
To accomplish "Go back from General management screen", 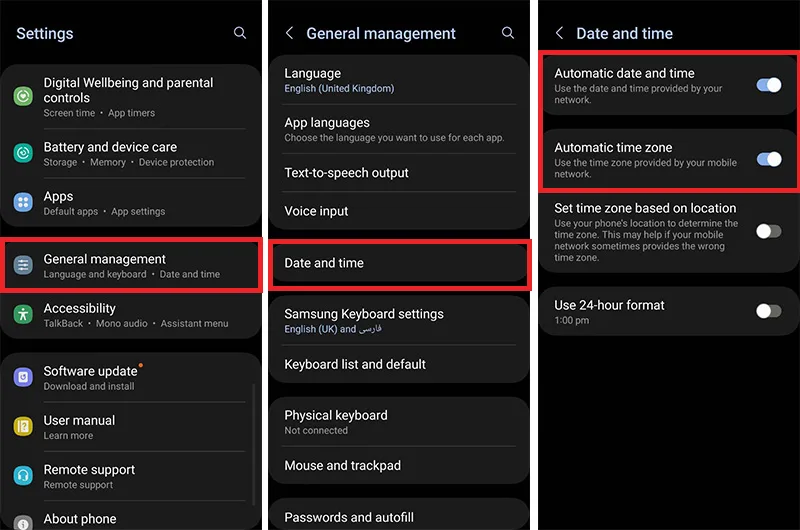I will click(x=290, y=33).
